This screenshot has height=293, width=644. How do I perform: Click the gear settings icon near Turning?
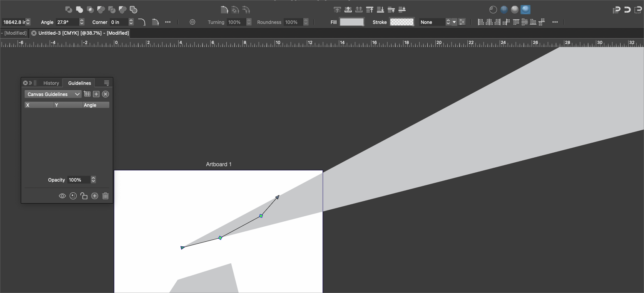[x=192, y=22]
